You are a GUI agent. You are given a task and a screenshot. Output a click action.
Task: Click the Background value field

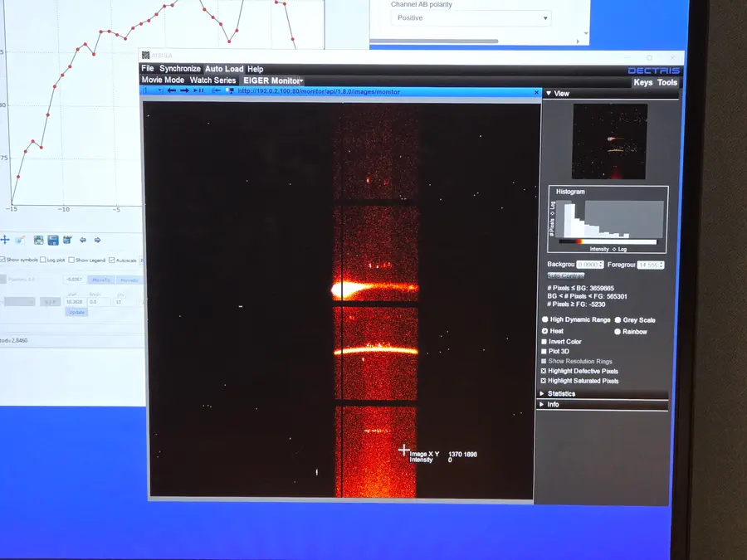[x=587, y=265]
